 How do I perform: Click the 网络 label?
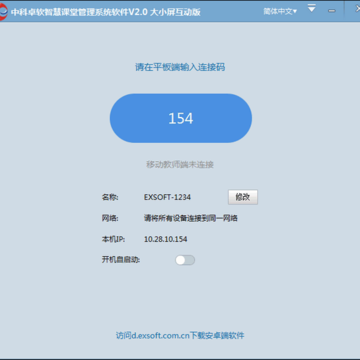point(110,218)
